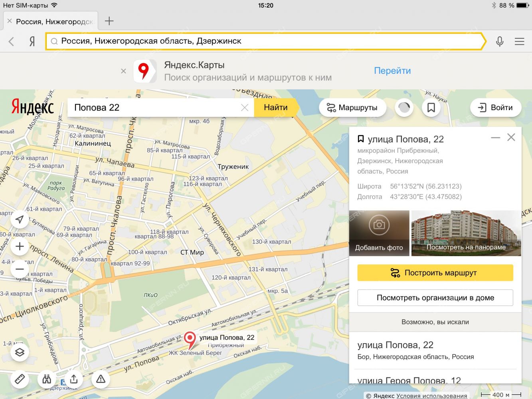532x399 pixels.
Task: Sign in with Войти button
Action: [496, 108]
